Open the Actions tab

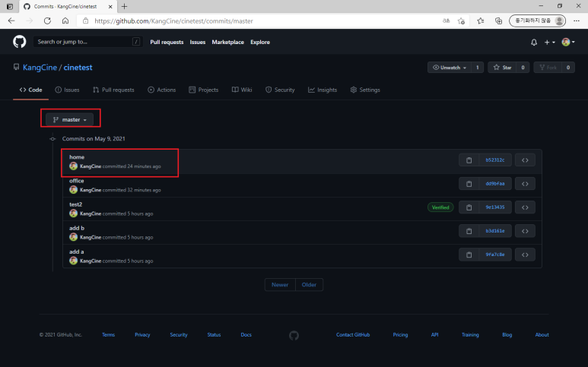[161, 90]
